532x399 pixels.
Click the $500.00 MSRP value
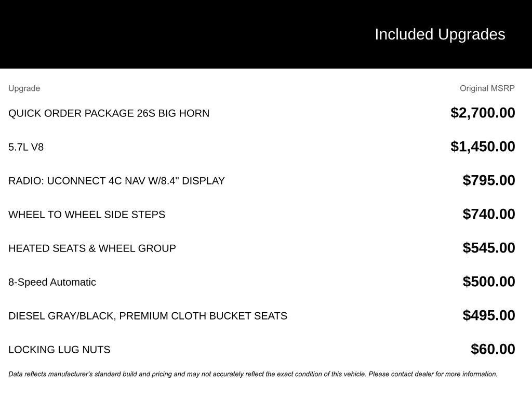point(489,282)
